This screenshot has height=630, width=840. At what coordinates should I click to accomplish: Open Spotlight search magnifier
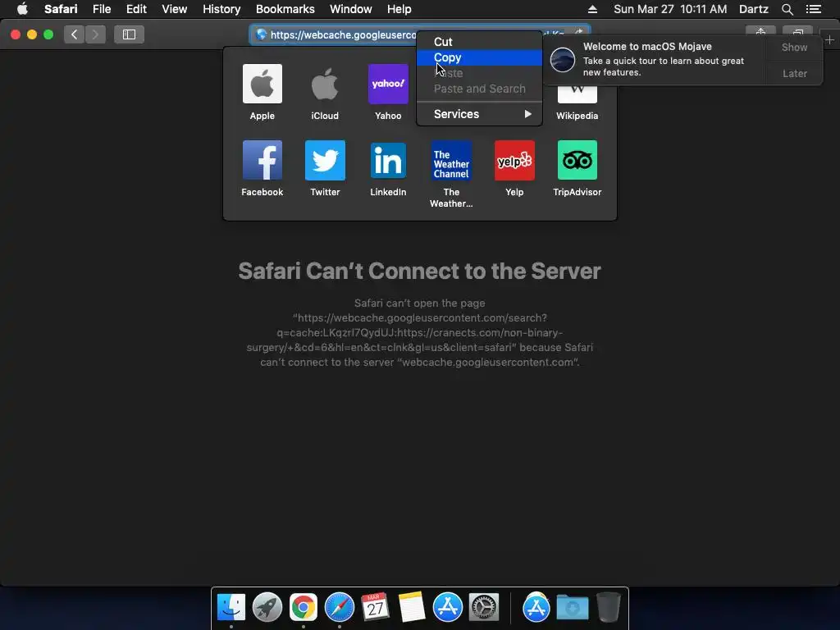787,9
